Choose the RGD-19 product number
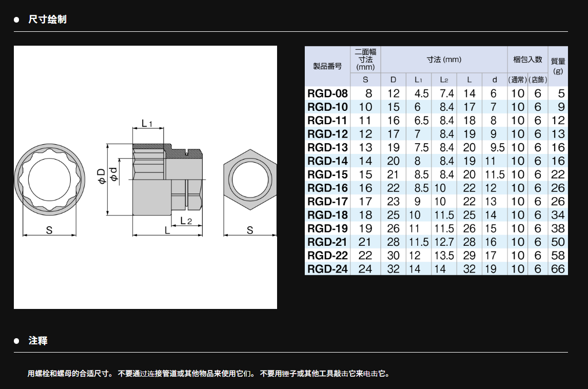The width and height of the screenshot is (588, 389). click(x=327, y=228)
